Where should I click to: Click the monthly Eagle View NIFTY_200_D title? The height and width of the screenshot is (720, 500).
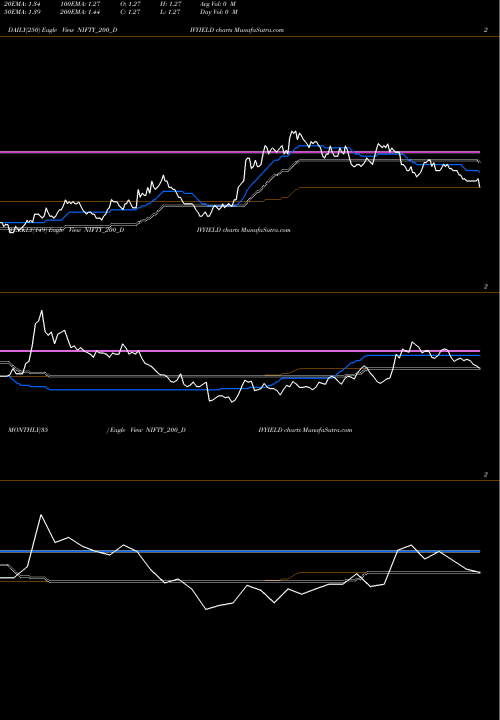(x=148, y=430)
